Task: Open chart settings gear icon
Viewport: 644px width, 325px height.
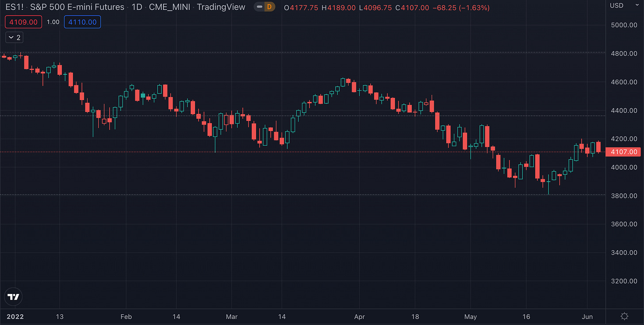Action: pyautogui.click(x=625, y=316)
